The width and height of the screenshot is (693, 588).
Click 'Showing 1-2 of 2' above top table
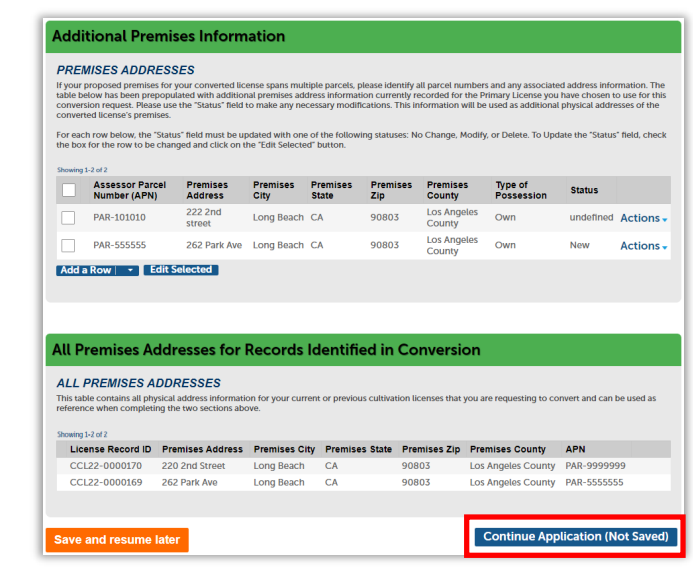coord(82,170)
